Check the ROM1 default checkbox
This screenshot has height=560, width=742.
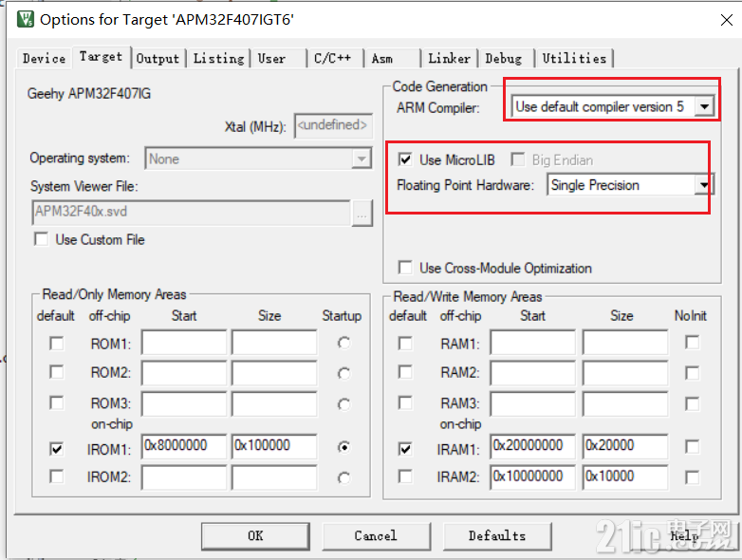pyautogui.click(x=56, y=344)
